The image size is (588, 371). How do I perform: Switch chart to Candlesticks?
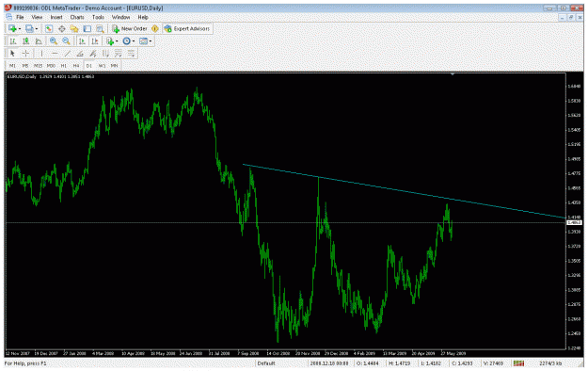pyautogui.click(x=25, y=40)
